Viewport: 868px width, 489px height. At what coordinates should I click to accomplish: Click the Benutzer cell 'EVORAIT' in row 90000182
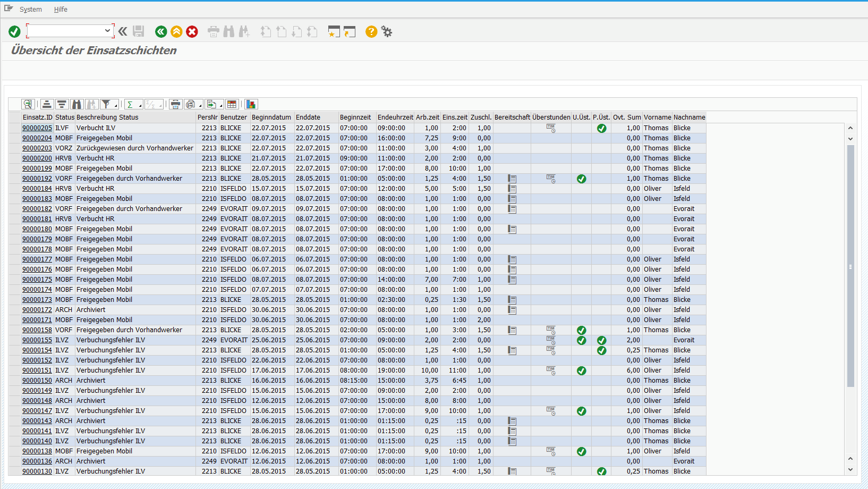(x=234, y=209)
